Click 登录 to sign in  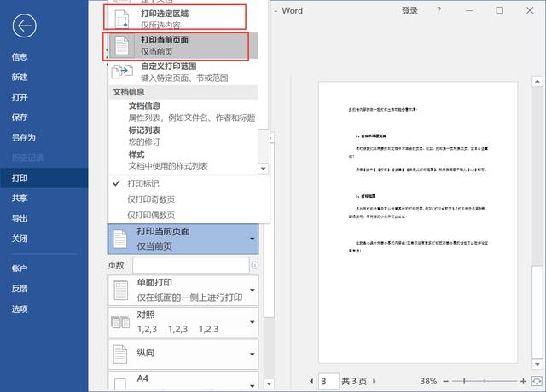click(409, 11)
